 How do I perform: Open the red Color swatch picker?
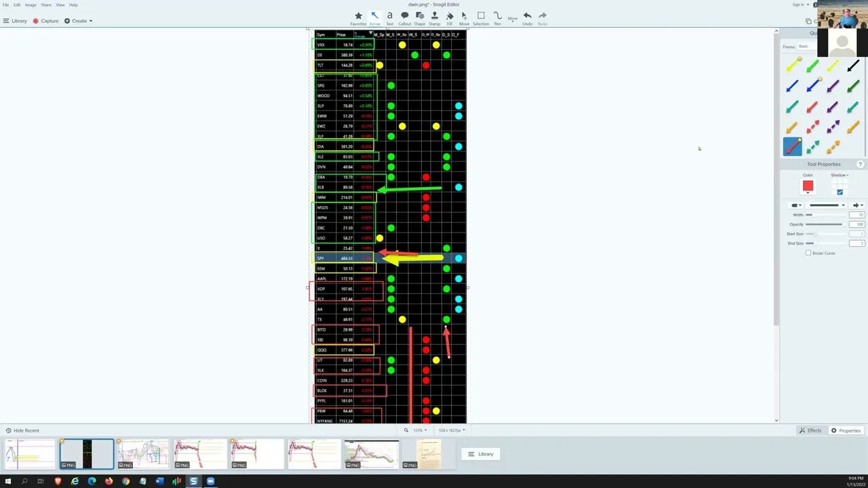(x=808, y=186)
